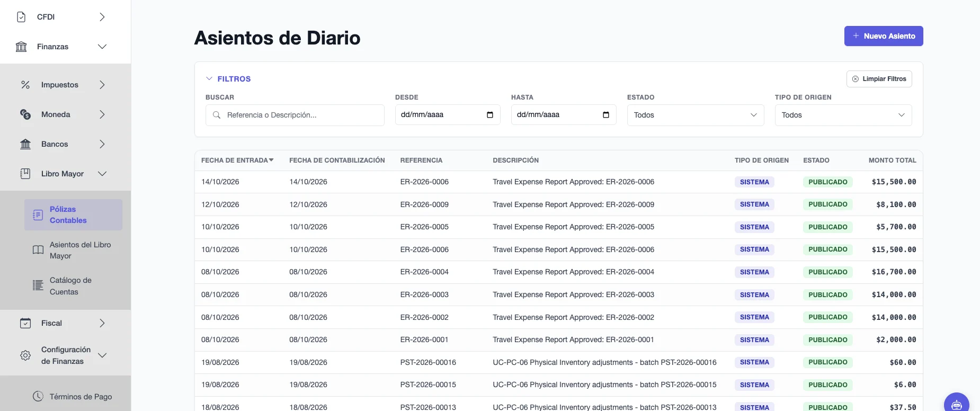The image size is (980, 411).
Task: Click the Fiscal calendar icon
Action: (x=25, y=323)
